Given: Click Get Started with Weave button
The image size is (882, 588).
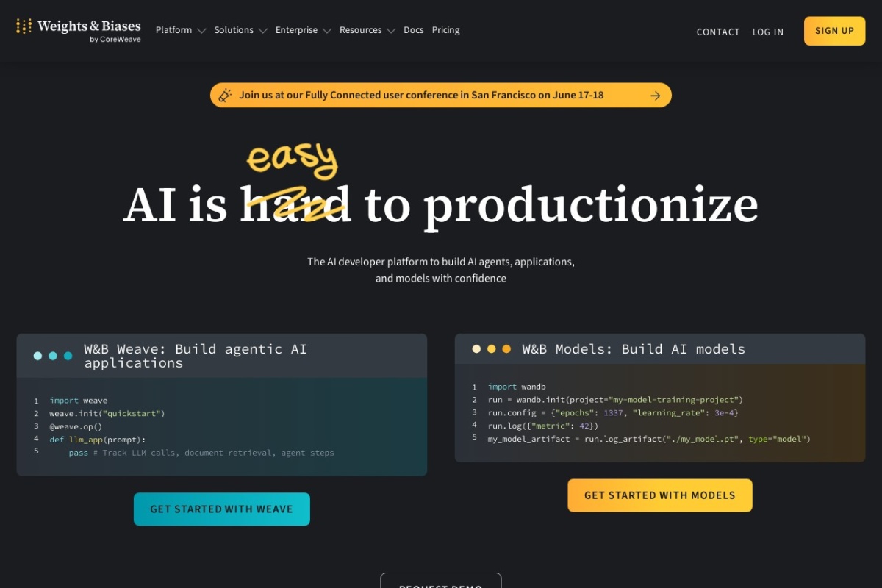Looking at the screenshot, I should pyautogui.click(x=222, y=509).
